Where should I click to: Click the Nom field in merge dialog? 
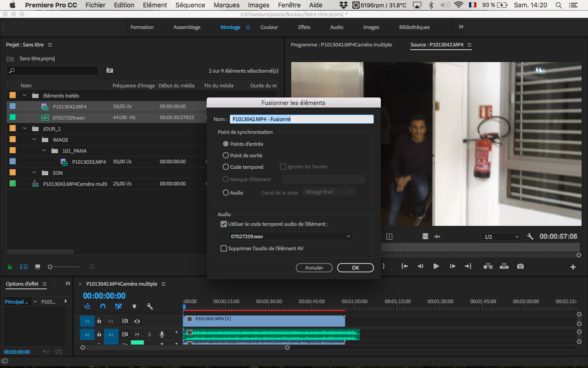coord(302,119)
